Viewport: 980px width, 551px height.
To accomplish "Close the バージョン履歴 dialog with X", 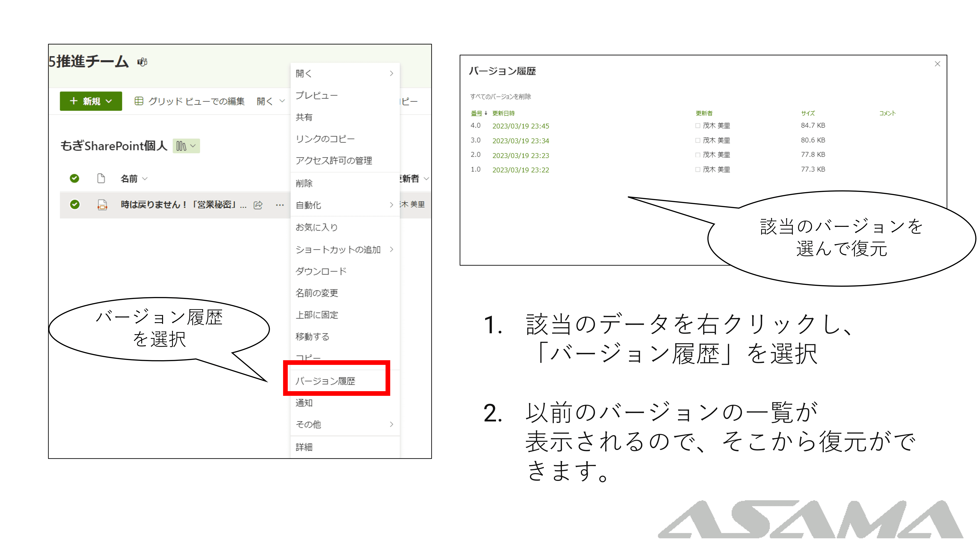I will (x=937, y=64).
